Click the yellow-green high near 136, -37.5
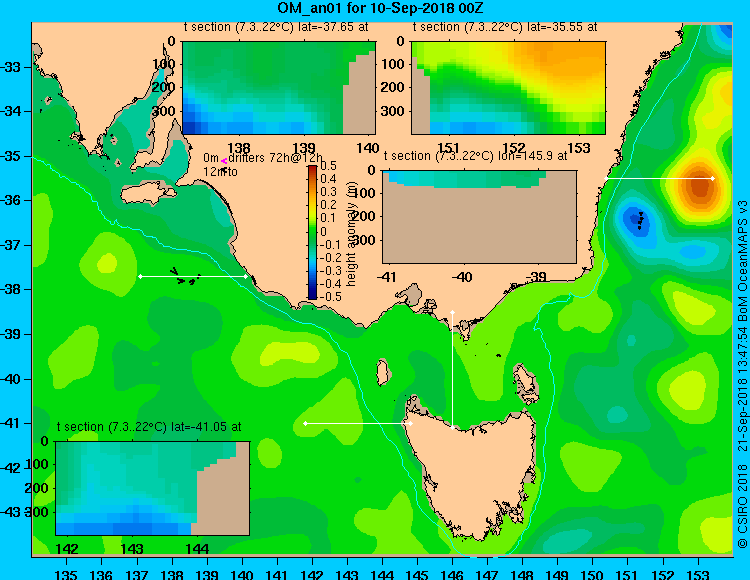This screenshot has width=750, height=580. coord(107,263)
